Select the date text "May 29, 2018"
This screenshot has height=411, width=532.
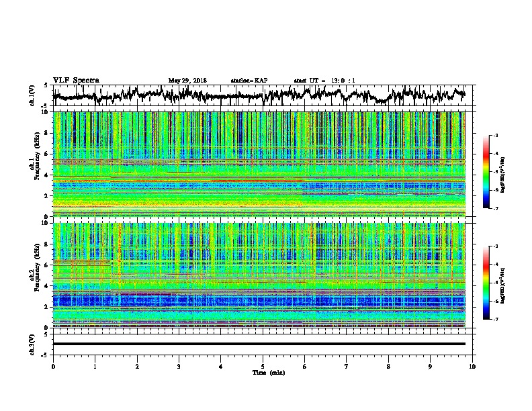(x=187, y=81)
